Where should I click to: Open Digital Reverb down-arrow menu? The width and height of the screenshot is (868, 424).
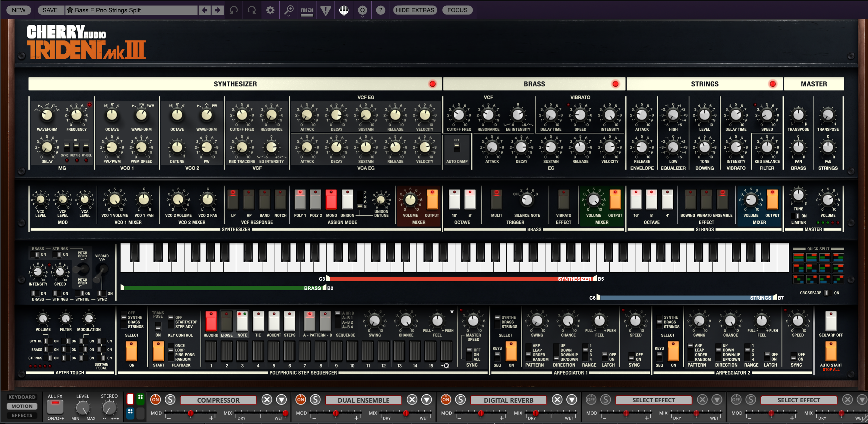[572, 400]
